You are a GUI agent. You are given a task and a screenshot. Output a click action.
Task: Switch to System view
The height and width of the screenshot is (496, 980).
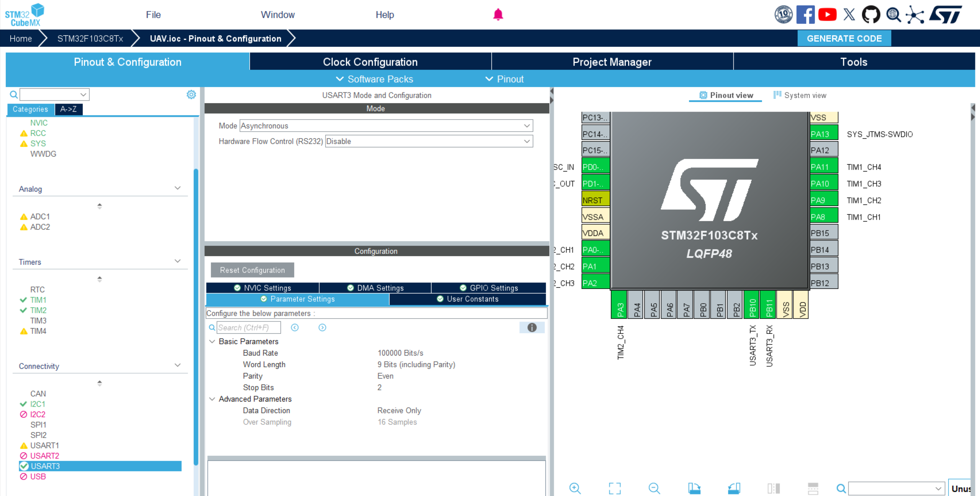tap(800, 95)
